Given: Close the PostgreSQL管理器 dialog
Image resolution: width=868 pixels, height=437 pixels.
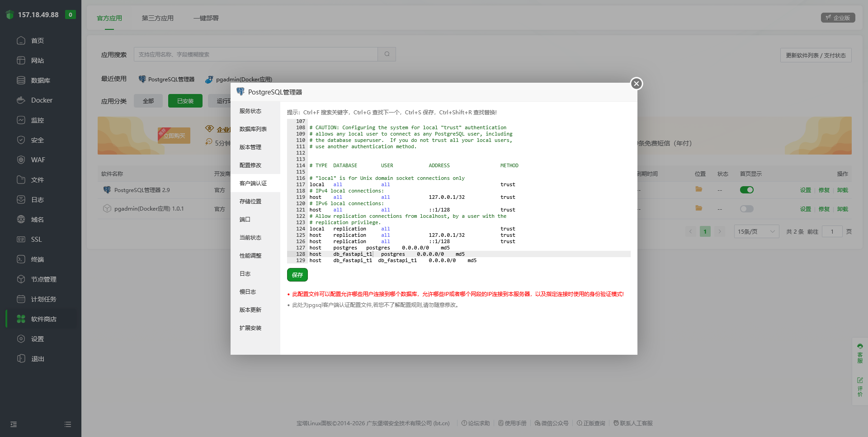Looking at the screenshot, I should 637,84.
